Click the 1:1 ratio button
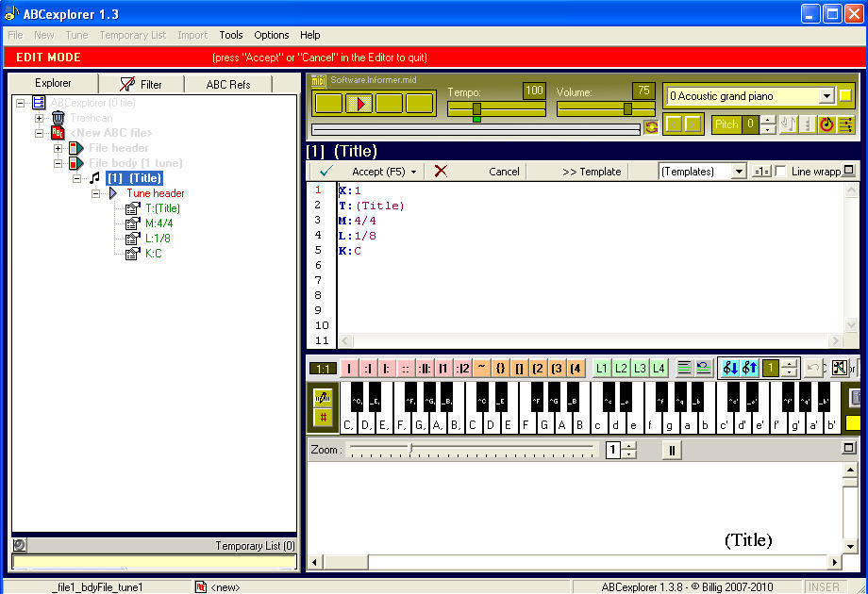 click(323, 369)
